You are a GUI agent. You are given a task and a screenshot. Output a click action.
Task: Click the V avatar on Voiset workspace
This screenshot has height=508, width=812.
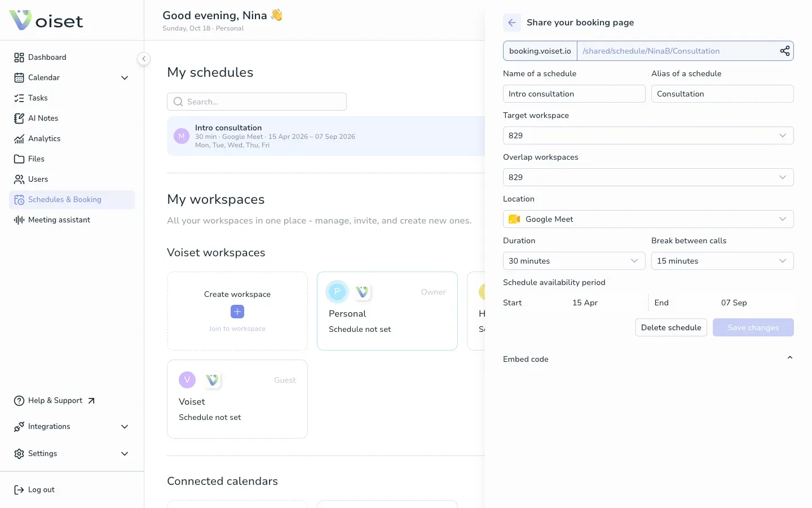[187, 380]
